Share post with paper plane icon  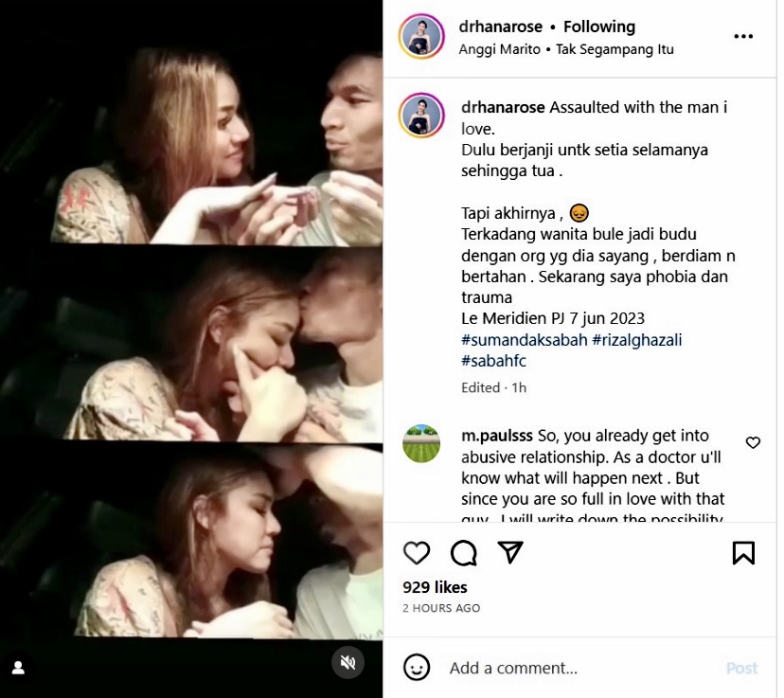510,552
